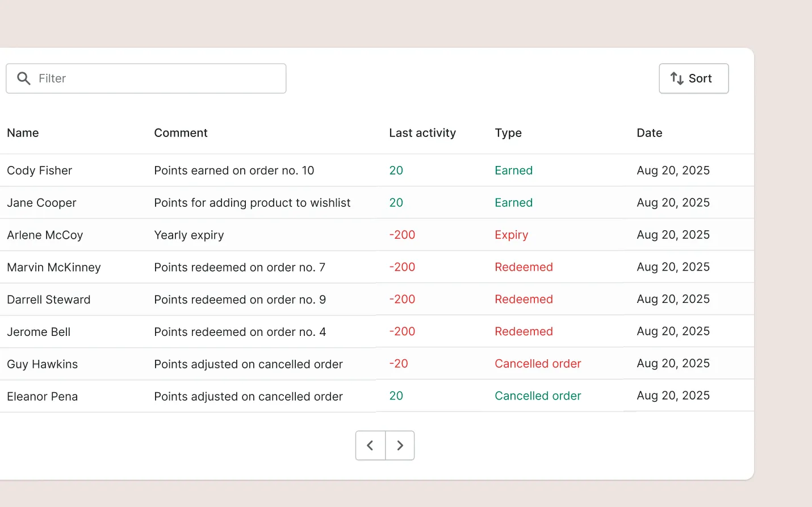Screen dimensions: 812x507
Task: Click the Date column header
Action: click(650, 133)
